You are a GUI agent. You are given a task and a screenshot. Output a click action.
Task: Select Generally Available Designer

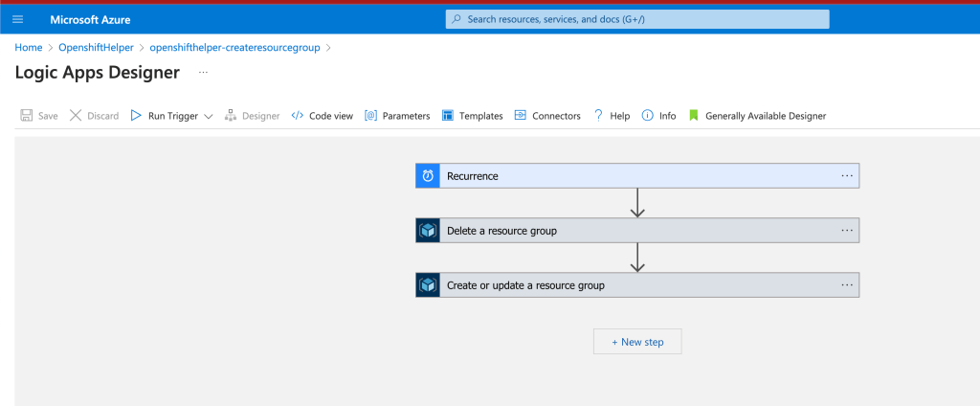click(766, 116)
